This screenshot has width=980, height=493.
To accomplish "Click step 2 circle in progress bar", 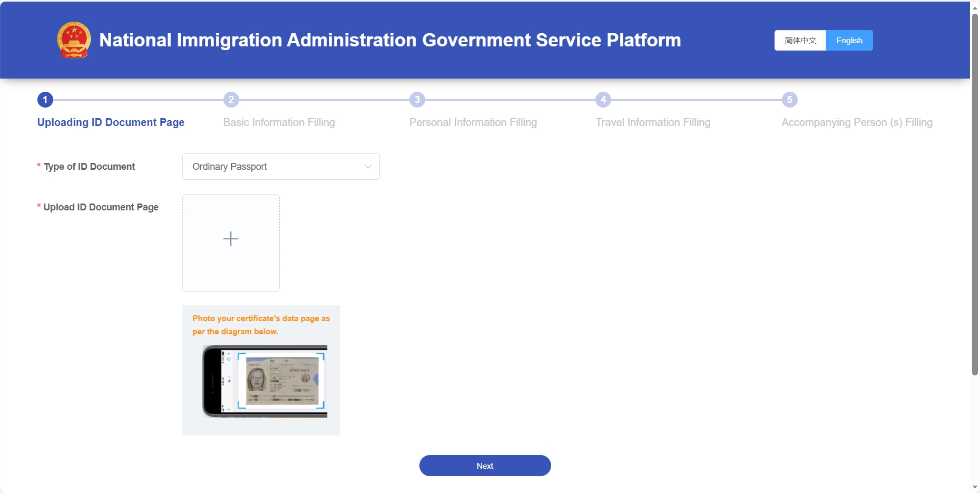I will (231, 100).
